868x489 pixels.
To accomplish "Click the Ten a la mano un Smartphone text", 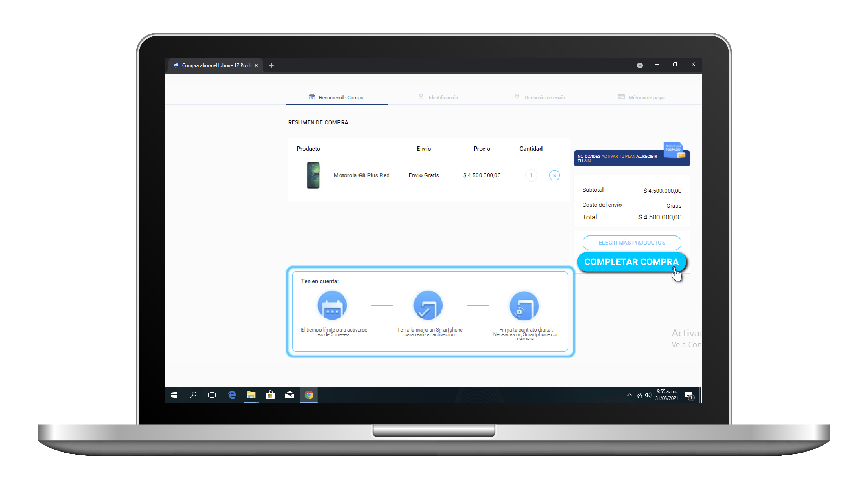I will pos(430,332).
